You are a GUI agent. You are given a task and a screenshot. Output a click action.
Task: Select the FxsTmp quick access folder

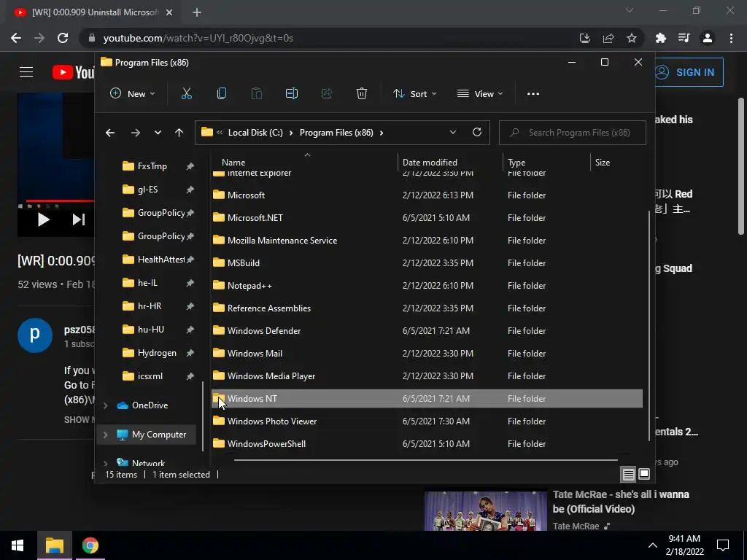coord(152,166)
